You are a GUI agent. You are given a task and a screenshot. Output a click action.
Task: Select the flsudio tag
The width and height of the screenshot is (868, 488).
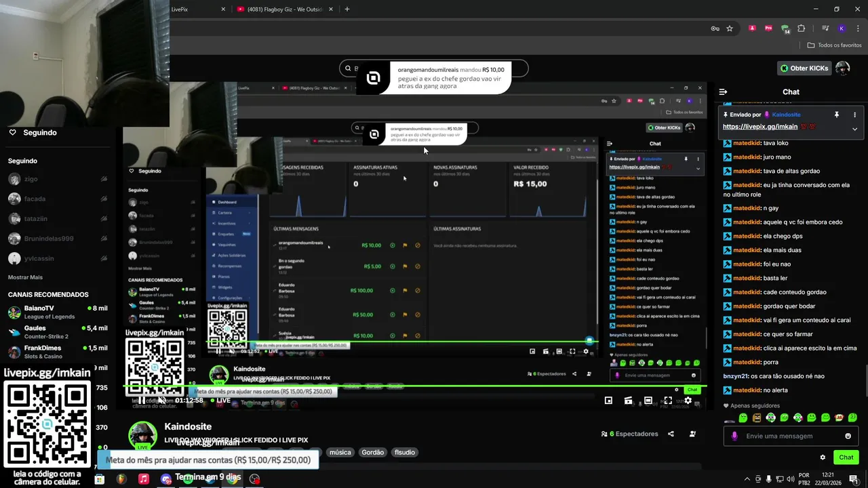point(405,452)
